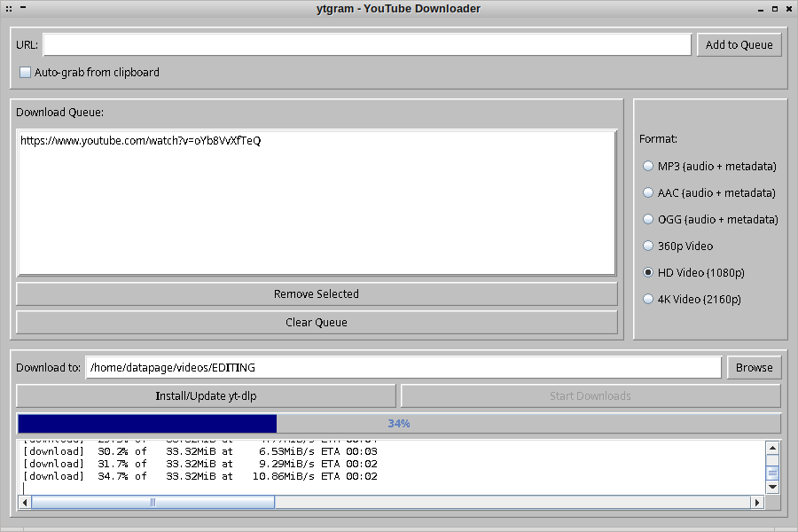Close the ytgram window
This screenshot has width=798, height=532.
click(x=789, y=9)
